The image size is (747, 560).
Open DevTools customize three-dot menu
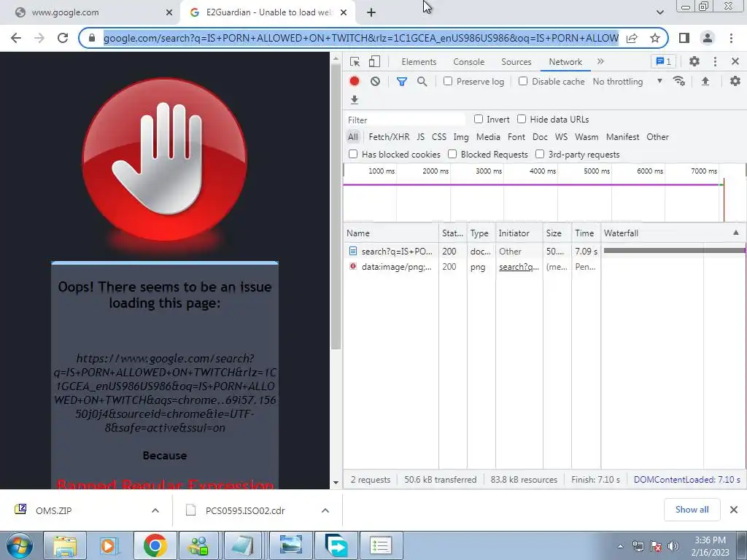(x=715, y=61)
